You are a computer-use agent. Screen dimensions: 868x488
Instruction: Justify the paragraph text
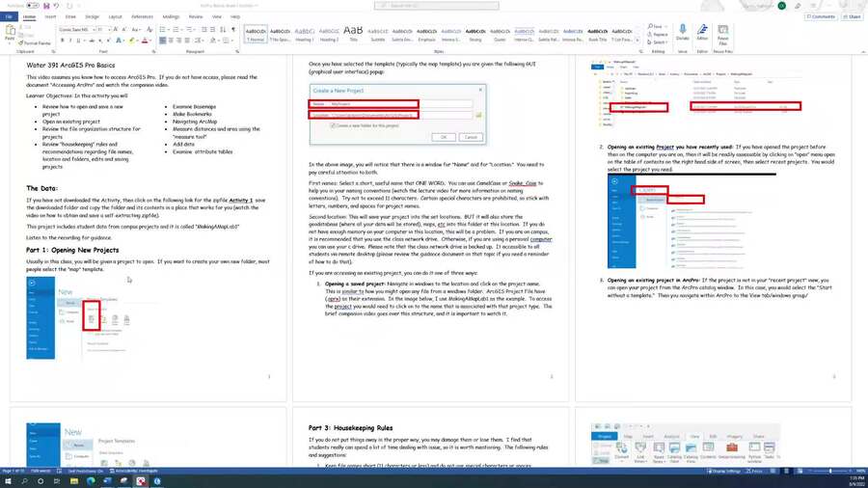point(188,41)
